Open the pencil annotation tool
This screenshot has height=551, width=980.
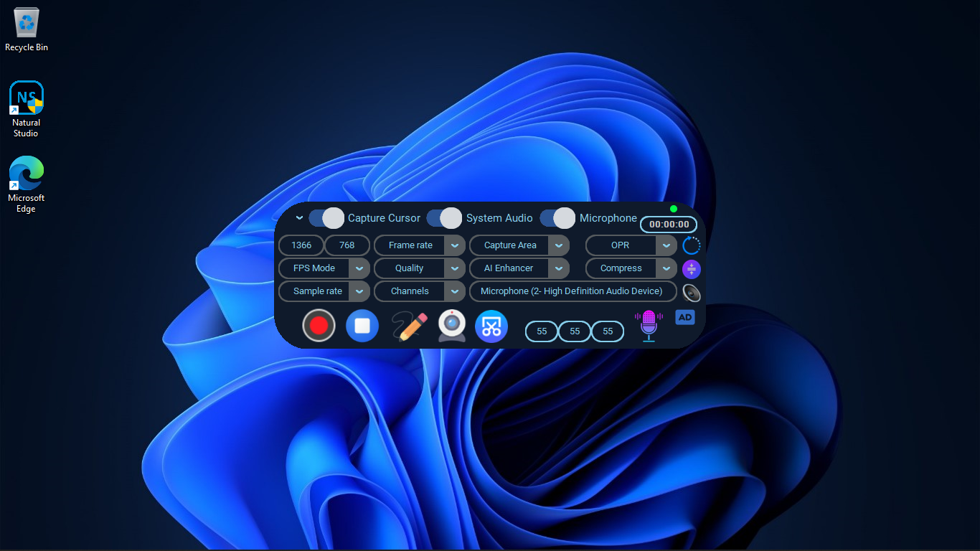(x=410, y=326)
